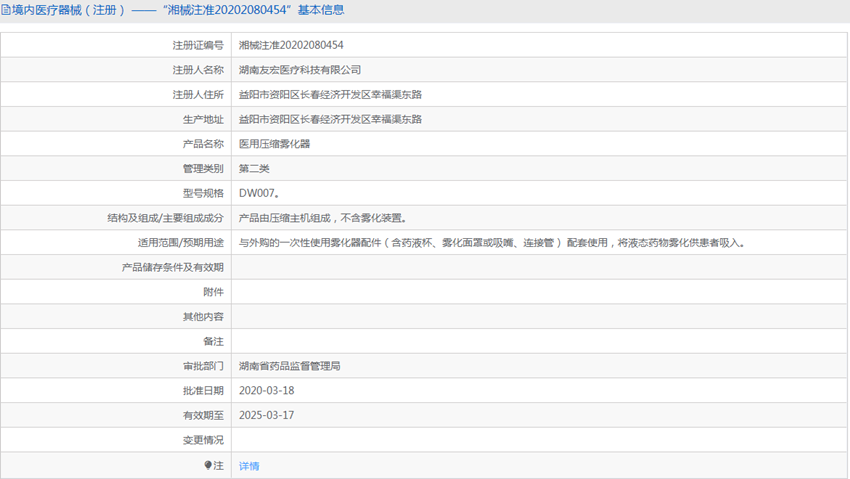Screen dimensions: 850x479
Task: Click the document icon beside 境内医疗器械 title
Action: click(x=5, y=10)
